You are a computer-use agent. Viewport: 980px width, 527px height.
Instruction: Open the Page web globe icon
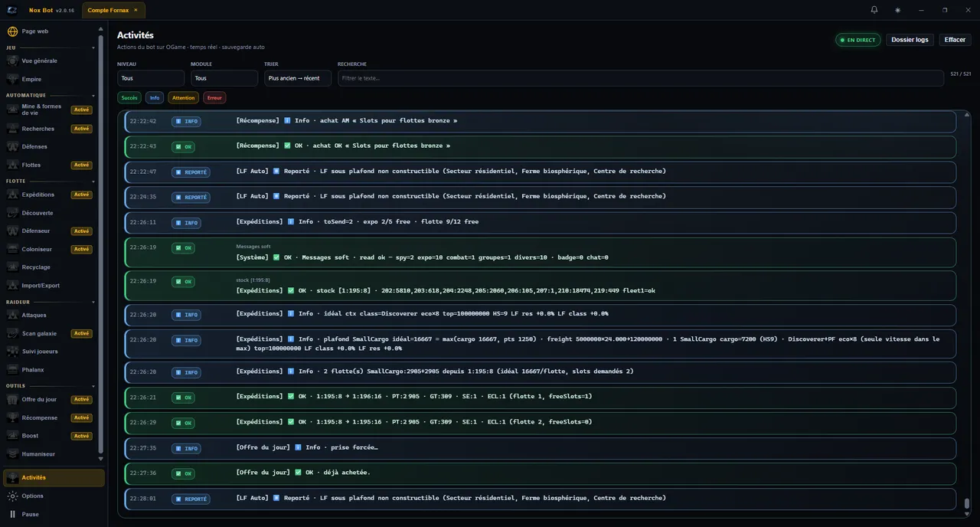tap(12, 31)
